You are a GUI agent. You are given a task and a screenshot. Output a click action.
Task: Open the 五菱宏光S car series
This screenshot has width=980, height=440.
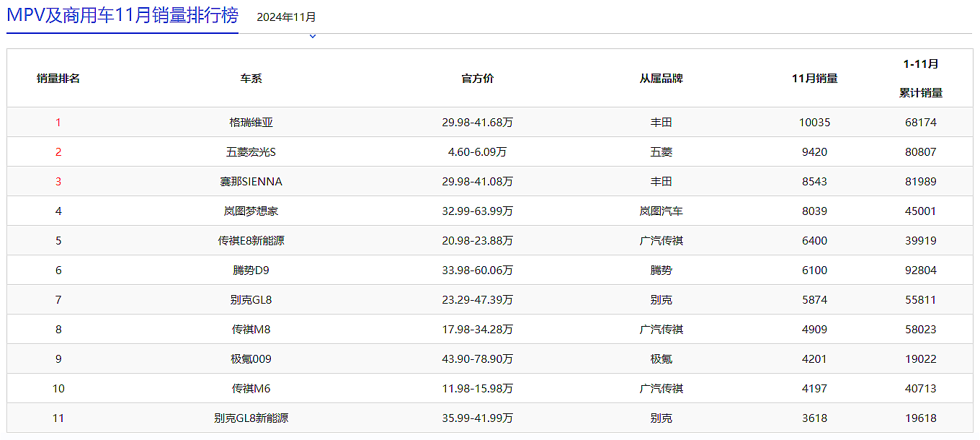coord(251,152)
